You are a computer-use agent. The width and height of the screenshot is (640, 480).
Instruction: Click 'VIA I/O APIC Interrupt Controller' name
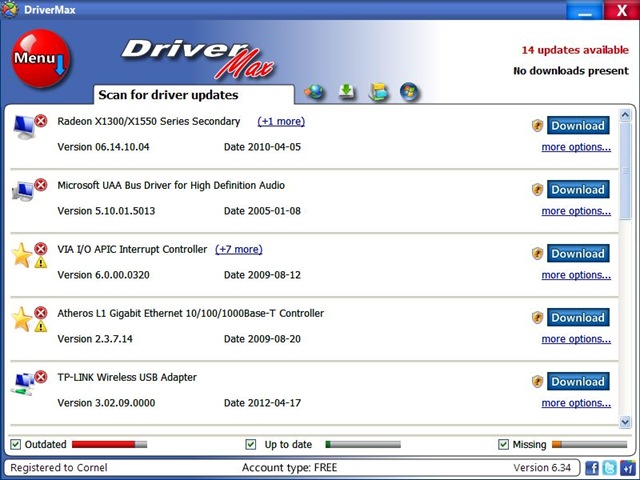(x=132, y=249)
